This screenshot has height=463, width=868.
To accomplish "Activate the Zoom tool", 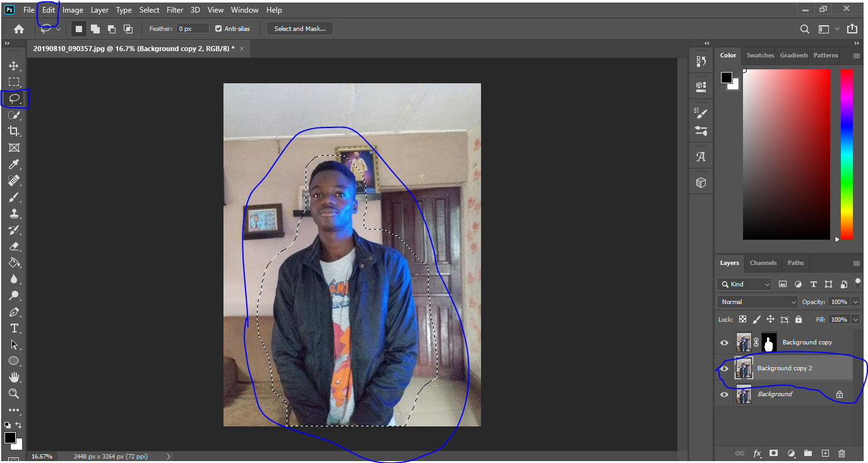I will (x=14, y=394).
